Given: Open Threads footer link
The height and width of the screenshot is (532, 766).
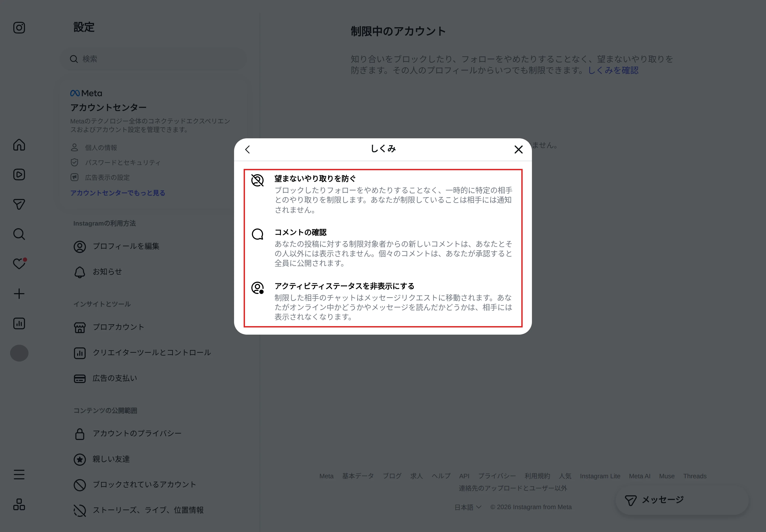Looking at the screenshot, I should click(x=695, y=476).
